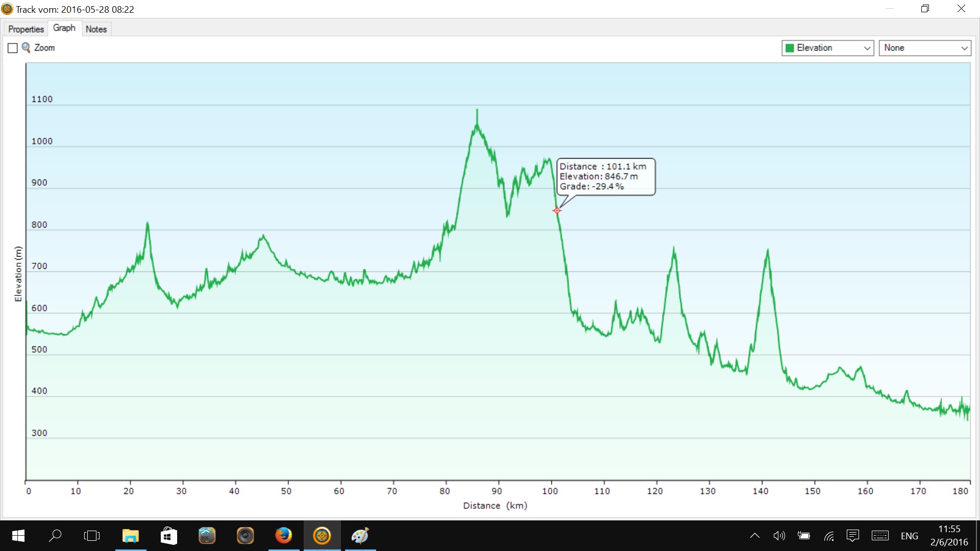The width and height of the screenshot is (980, 551).
Task: Open Firefox from the taskbar
Action: pyautogui.click(x=284, y=536)
